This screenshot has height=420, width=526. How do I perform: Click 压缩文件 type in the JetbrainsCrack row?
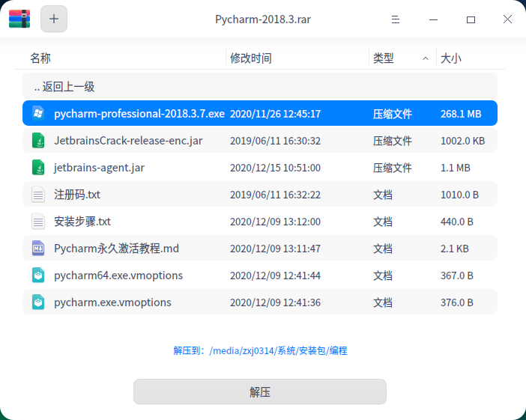click(393, 141)
